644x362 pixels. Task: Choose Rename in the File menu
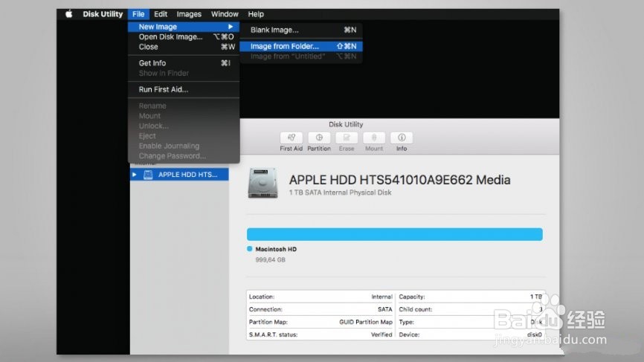click(x=184, y=106)
